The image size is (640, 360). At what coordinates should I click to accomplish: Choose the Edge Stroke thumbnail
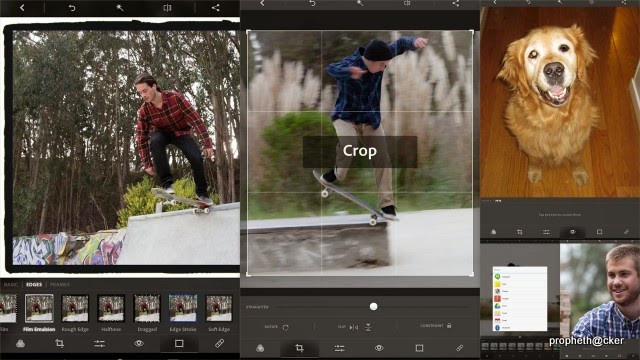coord(183,309)
